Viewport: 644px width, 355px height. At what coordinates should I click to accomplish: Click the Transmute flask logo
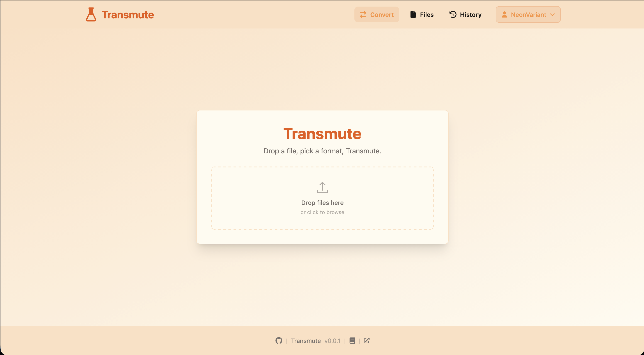pos(91,14)
